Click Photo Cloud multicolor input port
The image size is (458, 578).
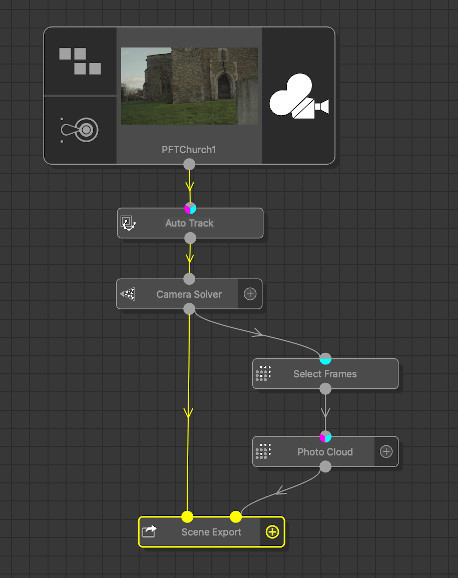pyautogui.click(x=325, y=437)
